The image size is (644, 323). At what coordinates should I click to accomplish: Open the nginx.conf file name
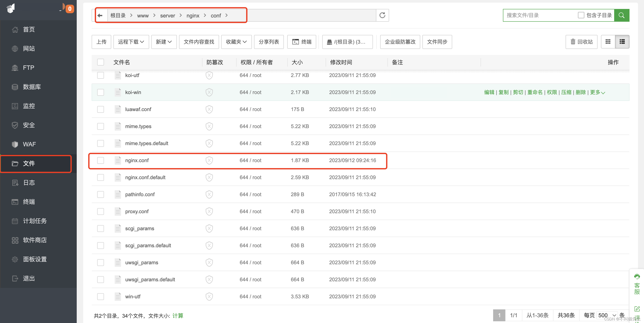click(137, 160)
